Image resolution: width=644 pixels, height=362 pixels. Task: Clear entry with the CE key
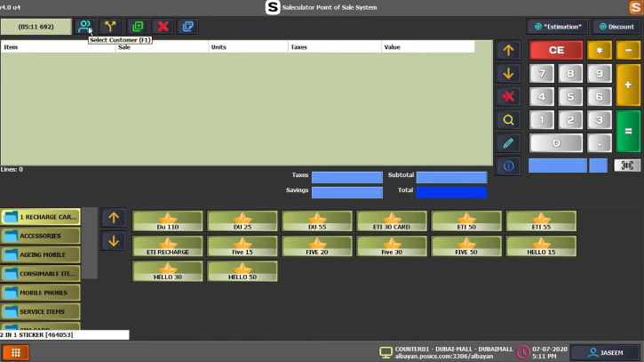pos(556,50)
